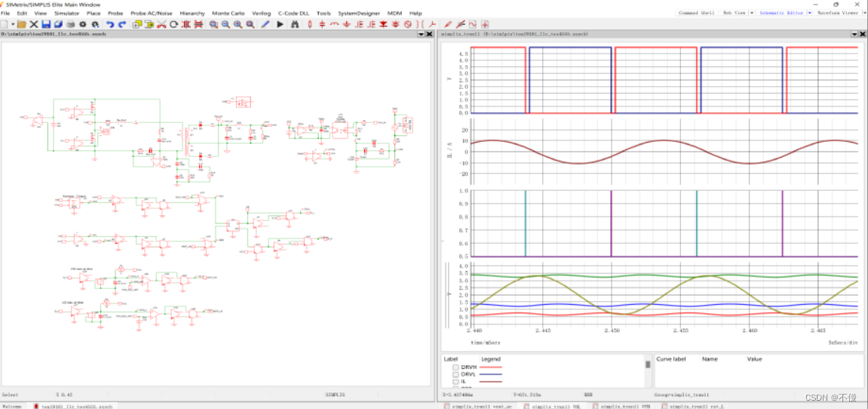
Task: Place a ground symbol from toolbar
Action: (x=347, y=24)
